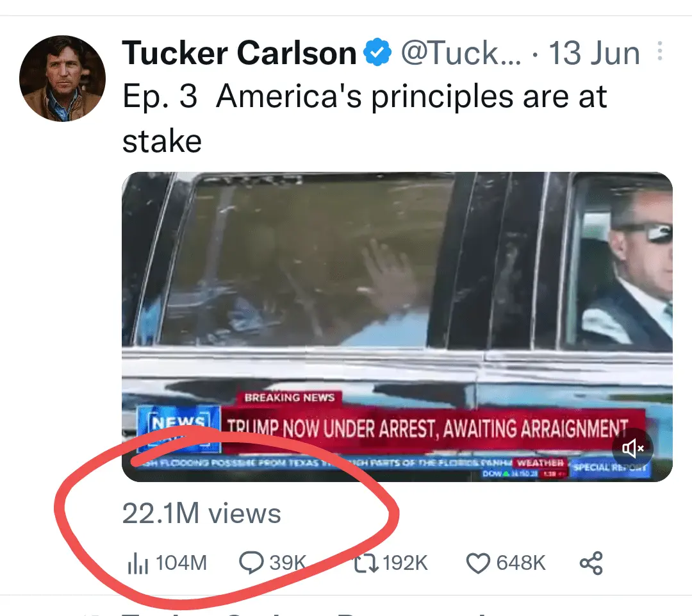Click the 22.1M views label
Image resolution: width=692 pixels, height=616 pixels.
201,513
